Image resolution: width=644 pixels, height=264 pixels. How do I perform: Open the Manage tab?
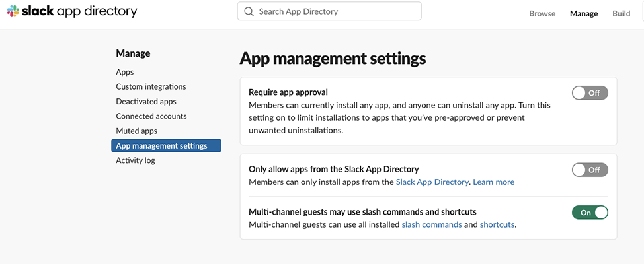(x=584, y=13)
